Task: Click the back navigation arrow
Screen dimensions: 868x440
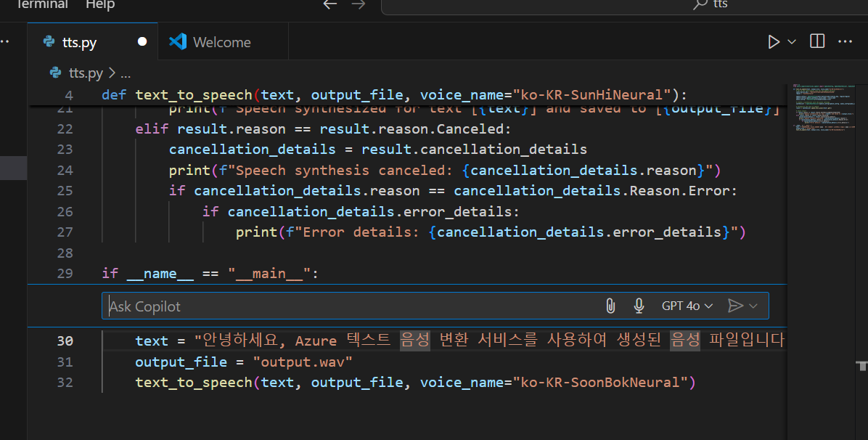Action: pos(329,4)
